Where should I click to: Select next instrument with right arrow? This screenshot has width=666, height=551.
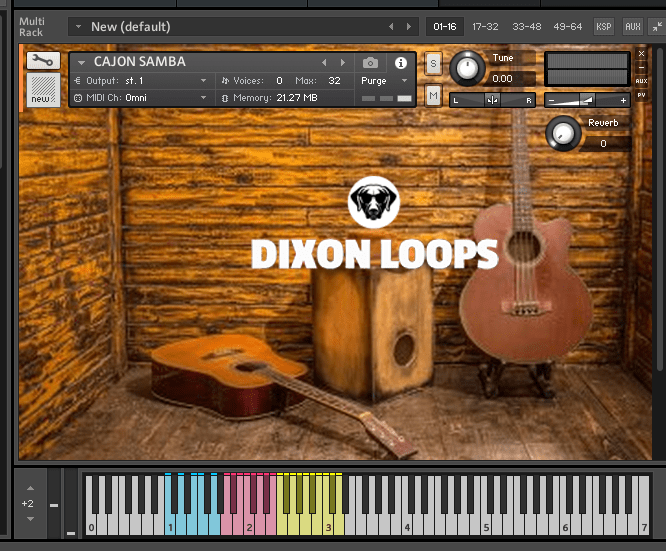(x=344, y=62)
